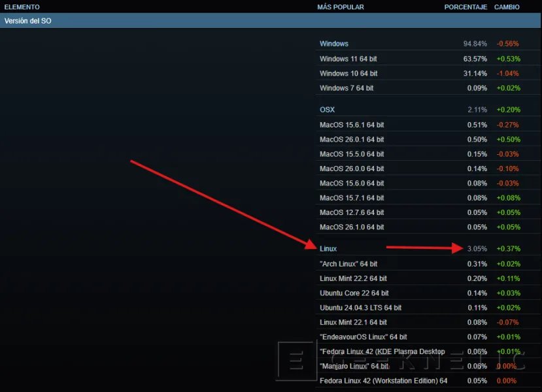
Task: Click the Windows 11 63.57% percentage
Action: coord(475,59)
